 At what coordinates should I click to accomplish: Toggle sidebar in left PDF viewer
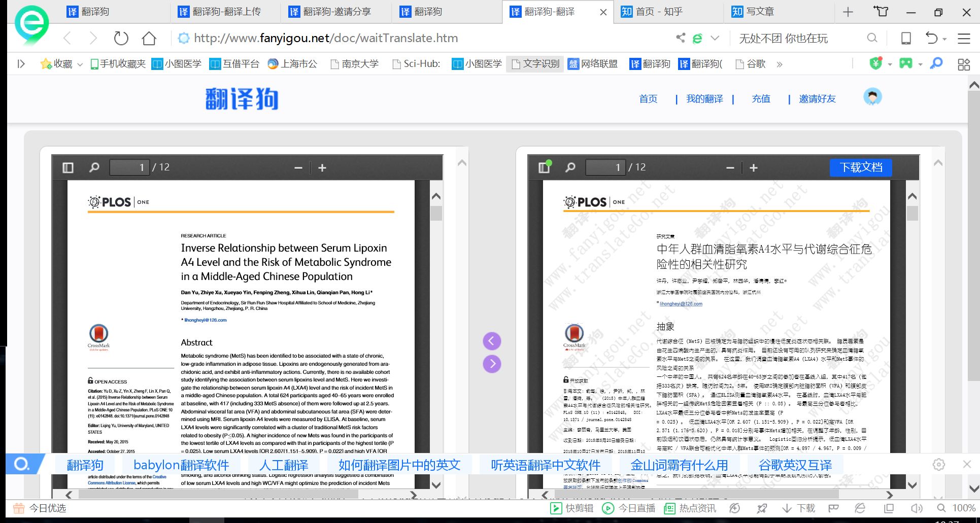pyautogui.click(x=68, y=167)
